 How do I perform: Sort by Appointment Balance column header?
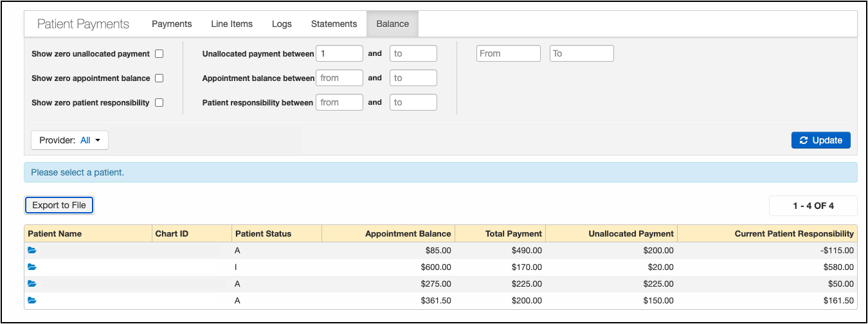coord(408,234)
